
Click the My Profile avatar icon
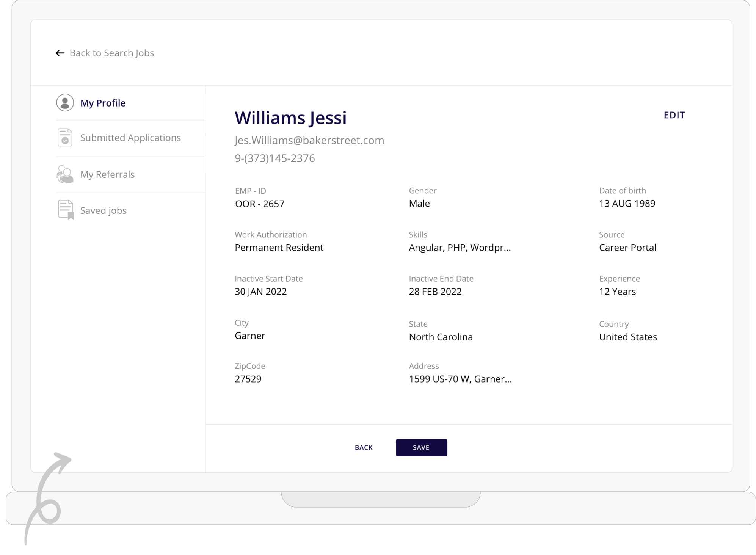click(65, 103)
